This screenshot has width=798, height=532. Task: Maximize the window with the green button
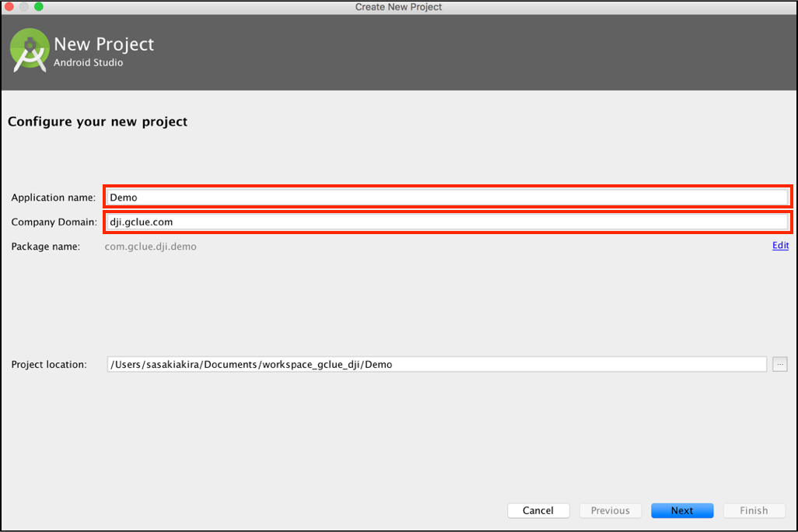point(39,7)
